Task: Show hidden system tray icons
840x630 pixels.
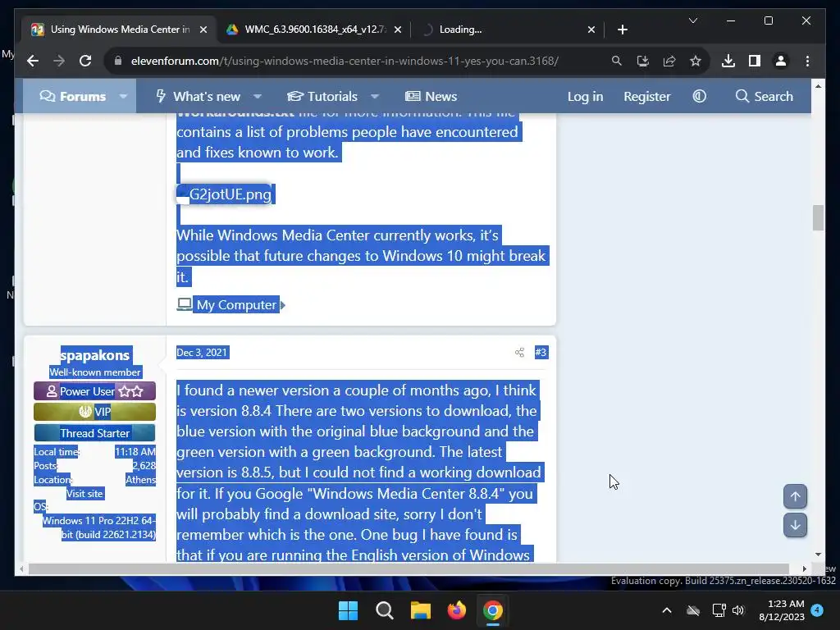Action: [666, 610]
